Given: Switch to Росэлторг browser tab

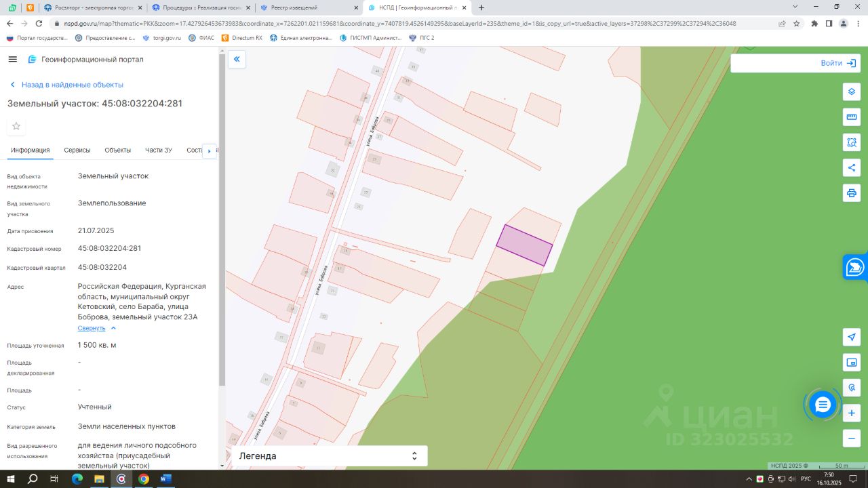Looking at the screenshot, I should [93, 7].
